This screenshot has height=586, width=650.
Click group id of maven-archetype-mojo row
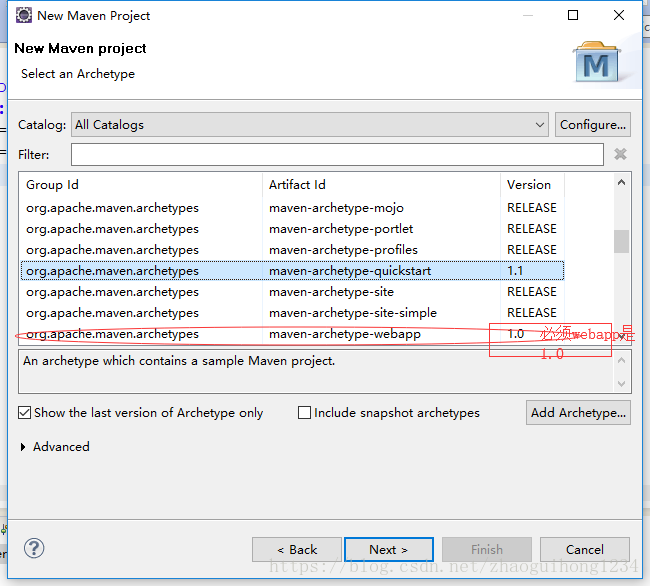[x=112, y=208]
